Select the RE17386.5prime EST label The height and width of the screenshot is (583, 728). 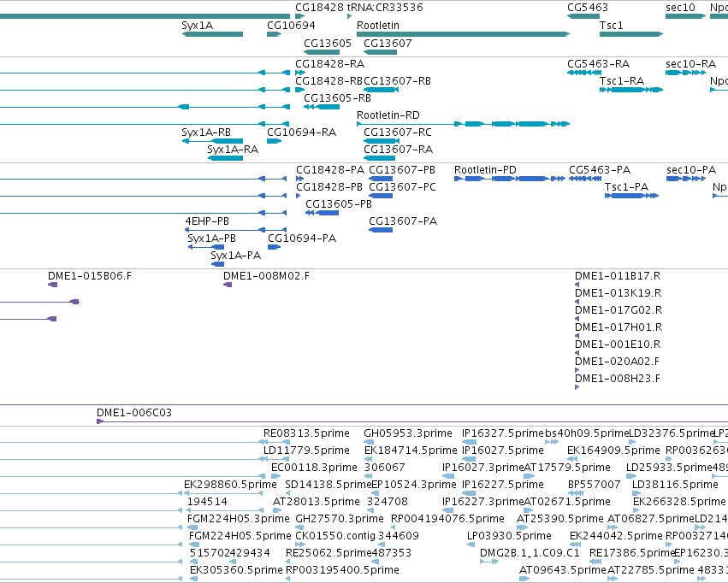(x=632, y=553)
